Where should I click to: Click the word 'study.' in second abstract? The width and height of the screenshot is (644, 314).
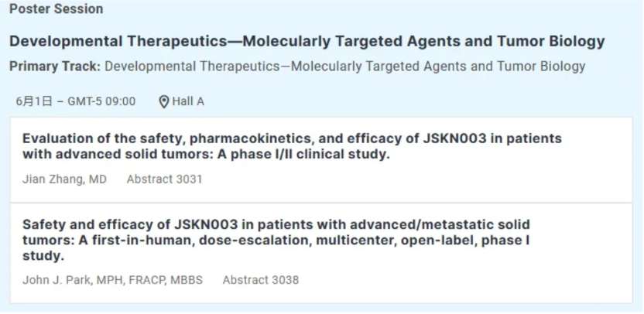click(x=43, y=255)
